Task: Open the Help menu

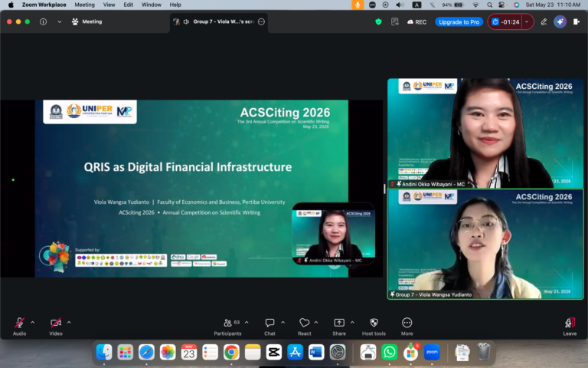Action: (175, 5)
